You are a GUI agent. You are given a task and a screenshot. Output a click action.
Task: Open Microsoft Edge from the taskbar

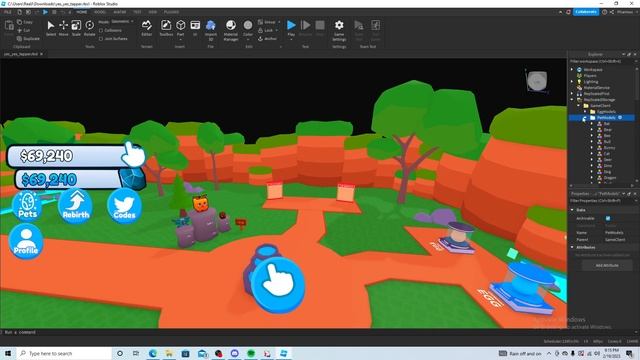(x=153, y=353)
